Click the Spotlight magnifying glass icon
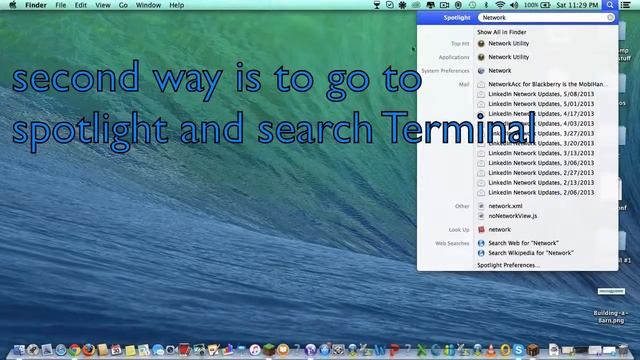This screenshot has height=360, width=640. 609,5
